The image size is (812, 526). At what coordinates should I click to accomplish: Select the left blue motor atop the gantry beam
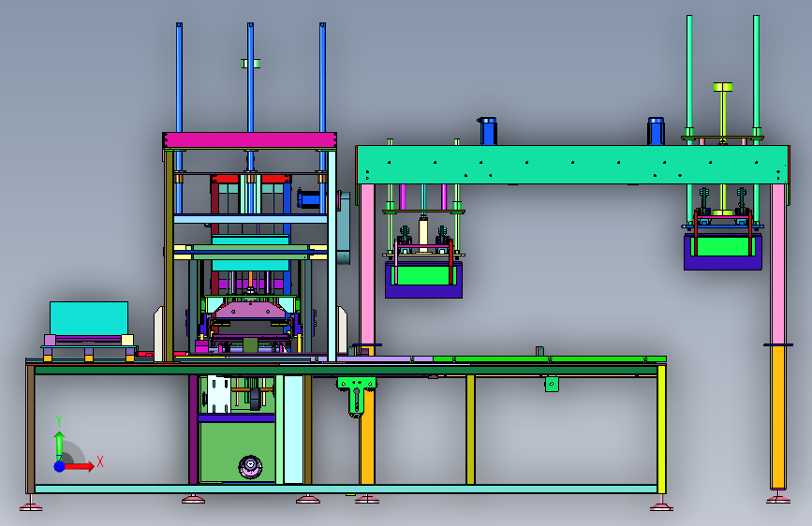pos(488,131)
